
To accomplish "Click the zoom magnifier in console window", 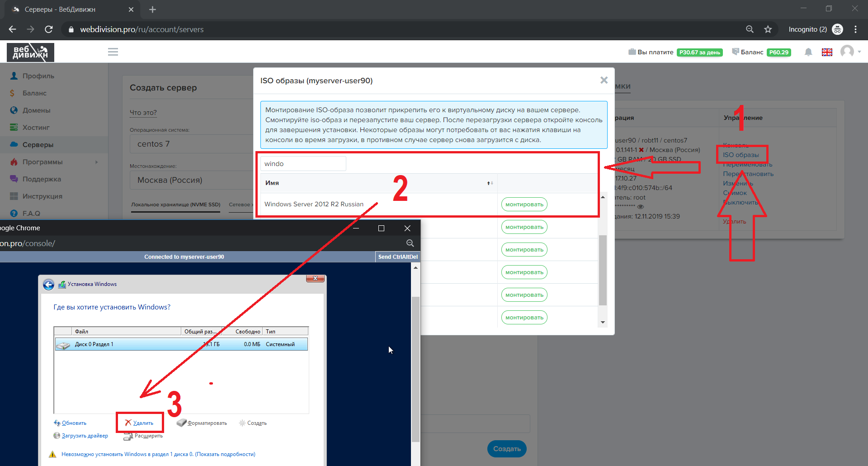I will [x=410, y=243].
